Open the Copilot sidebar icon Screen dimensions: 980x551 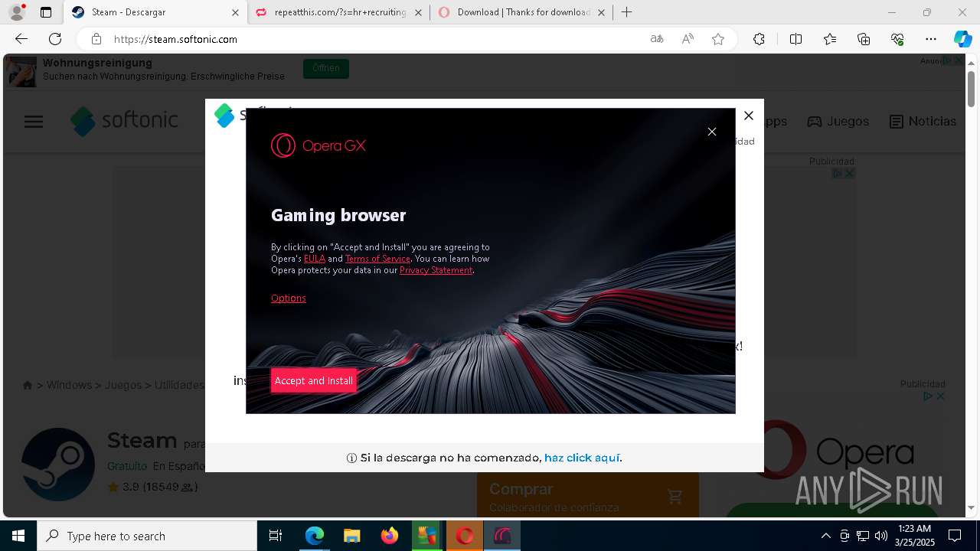[962, 39]
